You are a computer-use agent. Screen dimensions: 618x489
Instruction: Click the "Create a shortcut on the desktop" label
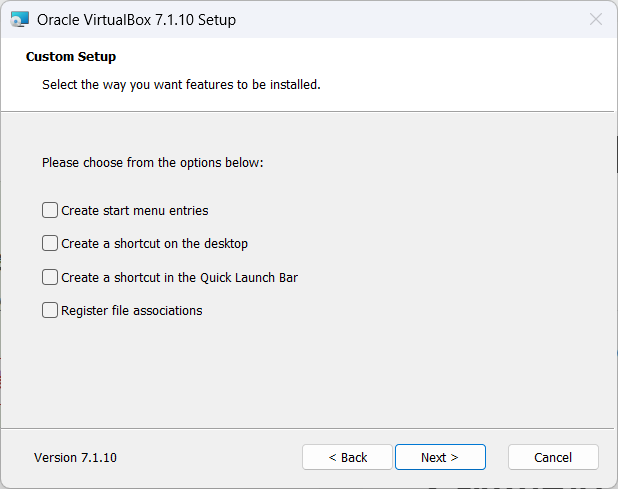[x=155, y=244]
